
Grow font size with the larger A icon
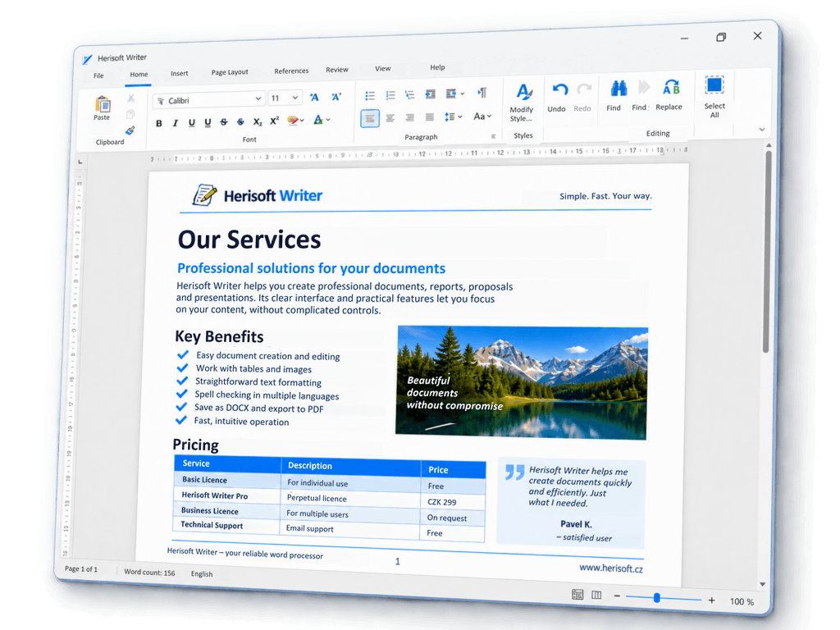[314, 98]
